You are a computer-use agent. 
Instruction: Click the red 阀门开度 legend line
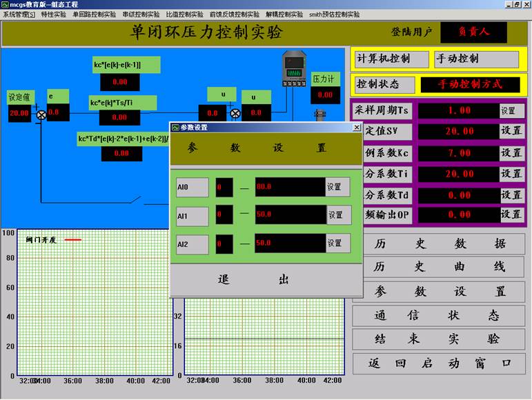click(x=72, y=240)
